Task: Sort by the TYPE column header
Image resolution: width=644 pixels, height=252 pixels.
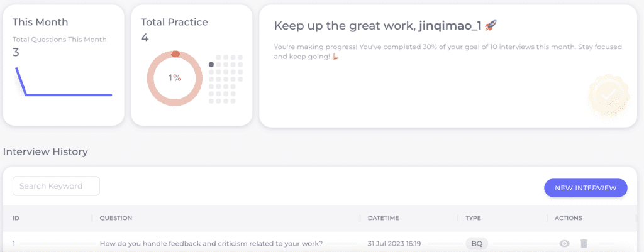Action: click(x=473, y=218)
